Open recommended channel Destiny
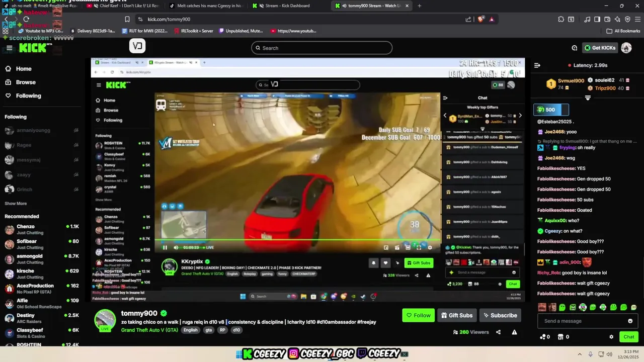The width and height of the screenshot is (644, 362). [42, 318]
